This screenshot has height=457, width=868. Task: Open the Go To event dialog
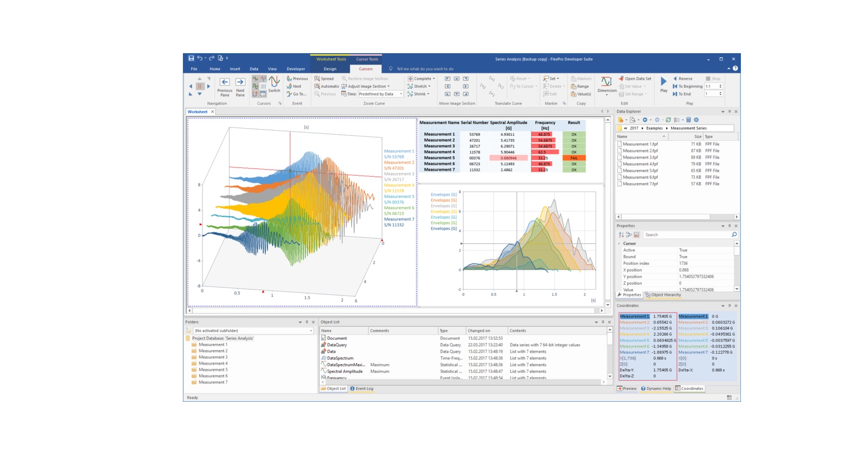[297, 94]
